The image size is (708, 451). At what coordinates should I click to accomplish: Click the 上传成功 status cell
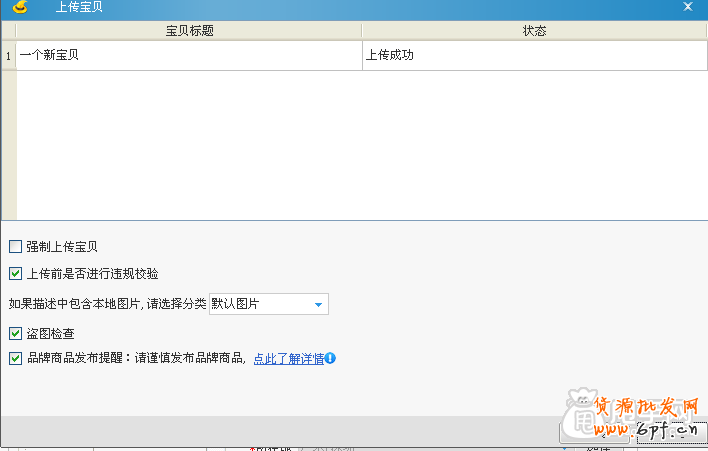(x=534, y=56)
